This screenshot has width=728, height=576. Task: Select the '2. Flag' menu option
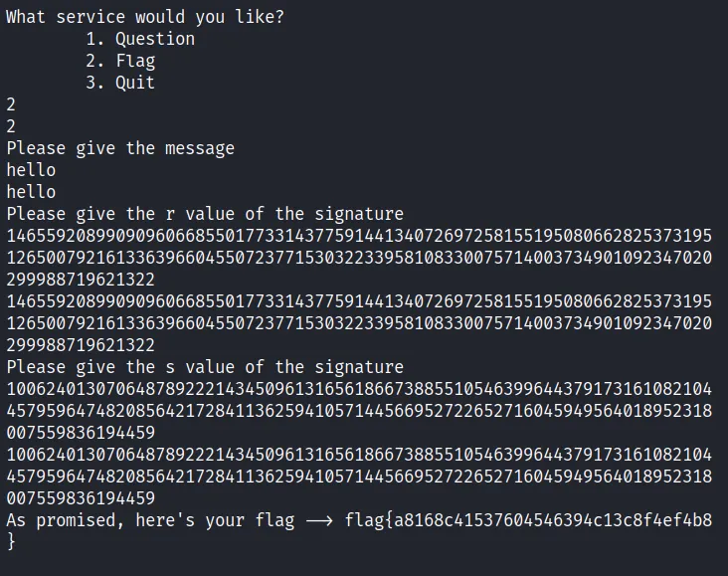(x=120, y=61)
